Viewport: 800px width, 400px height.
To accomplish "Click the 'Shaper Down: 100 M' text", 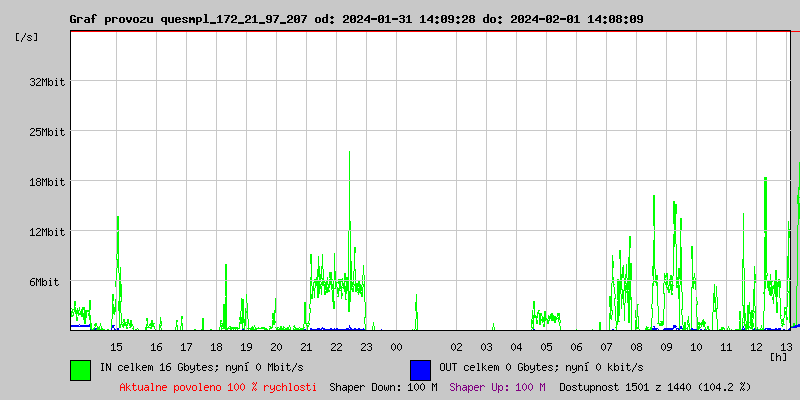I will click(x=383, y=387).
